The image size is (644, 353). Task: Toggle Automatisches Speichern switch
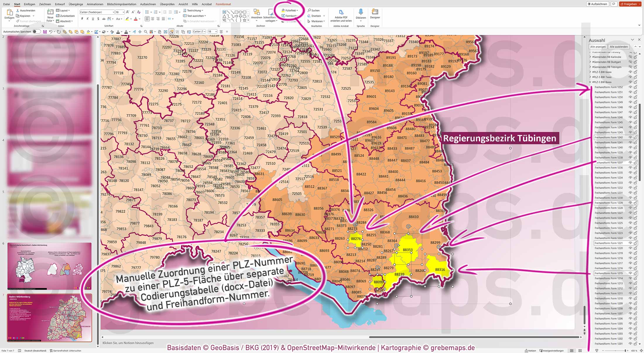[36, 32]
